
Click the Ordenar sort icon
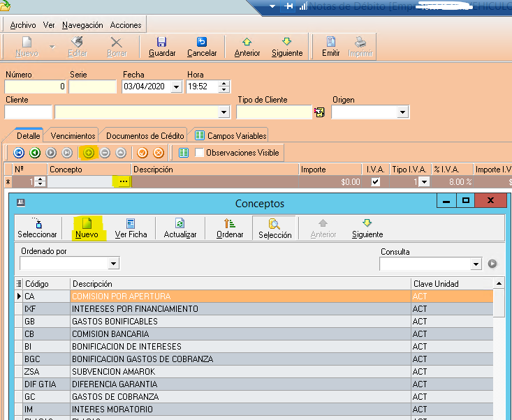pyautogui.click(x=230, y=223)
